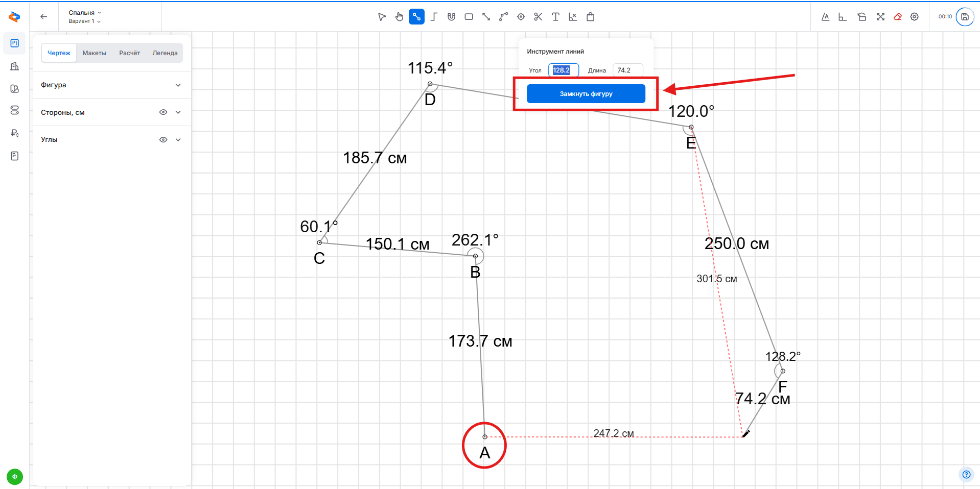Image resolution: width=980 pixels, height=489 pixels.
Task: Choose the rectangle shape tool
Action: pyautogui.click(x=469, y=17)
